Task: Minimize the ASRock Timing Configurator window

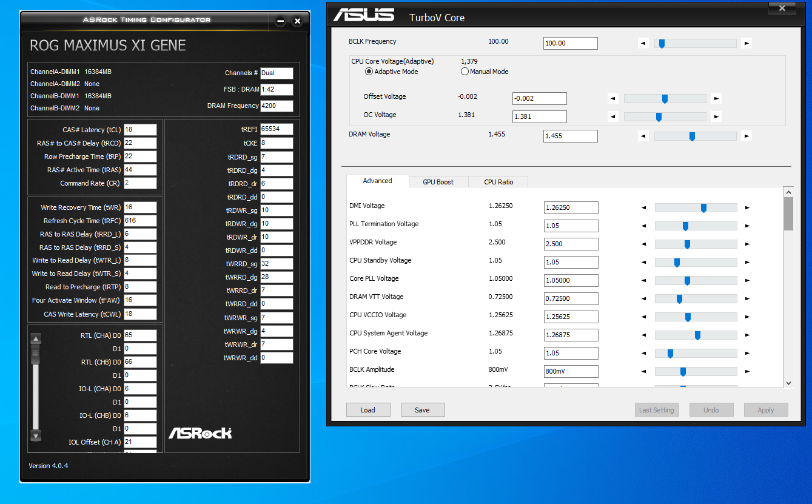Action: 280,21
